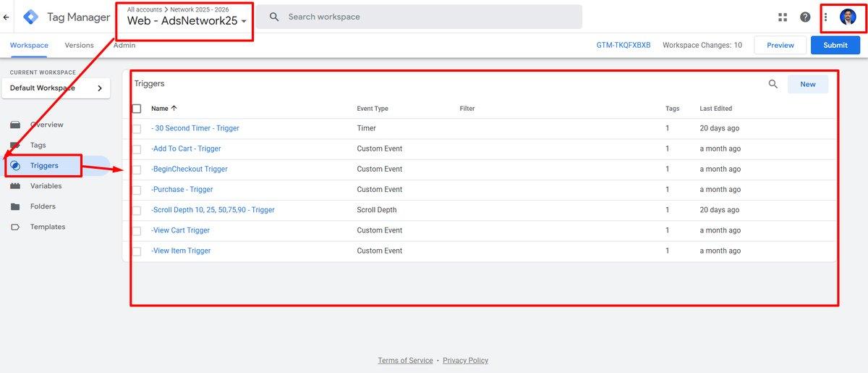Open the Google apps grid icon
868x373 pixels.
click(783, 17)
